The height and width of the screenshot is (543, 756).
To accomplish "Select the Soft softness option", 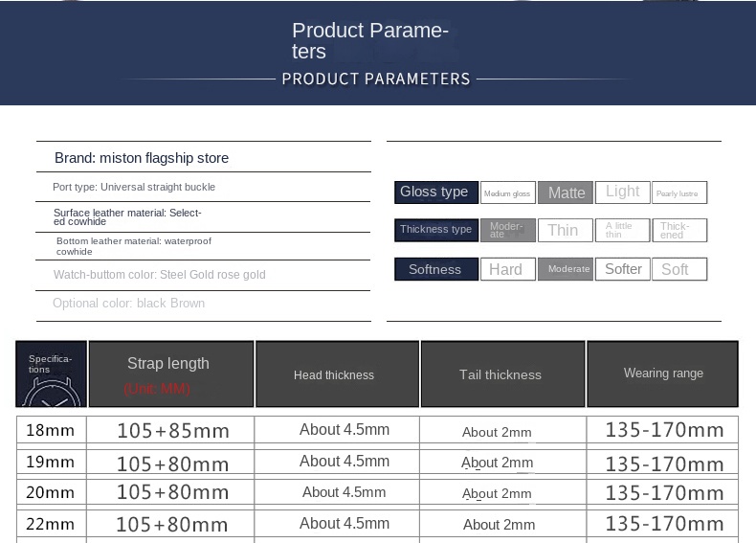I will (679, 269).
